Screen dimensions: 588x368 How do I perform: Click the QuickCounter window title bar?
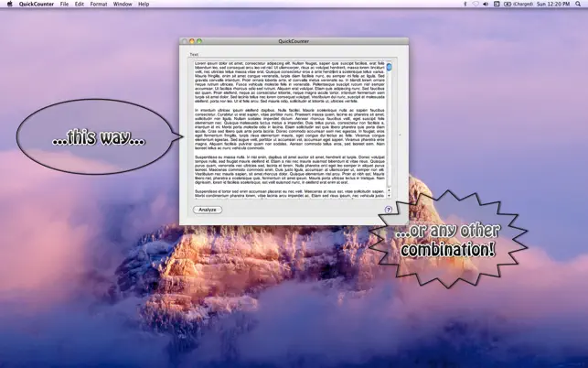pyautogui.click(x=294, y=41)
